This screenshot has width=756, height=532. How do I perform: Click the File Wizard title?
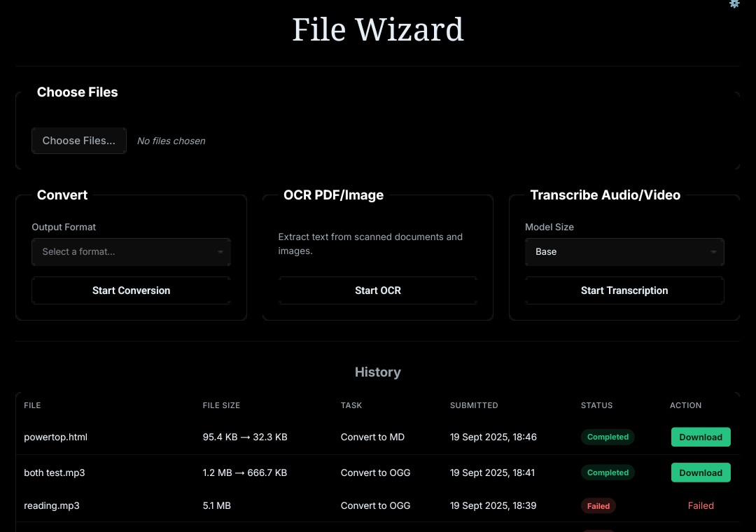378,29
